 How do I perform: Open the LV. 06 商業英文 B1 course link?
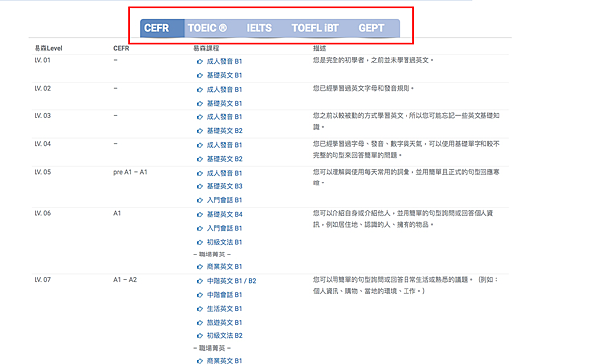pos(224,267)
